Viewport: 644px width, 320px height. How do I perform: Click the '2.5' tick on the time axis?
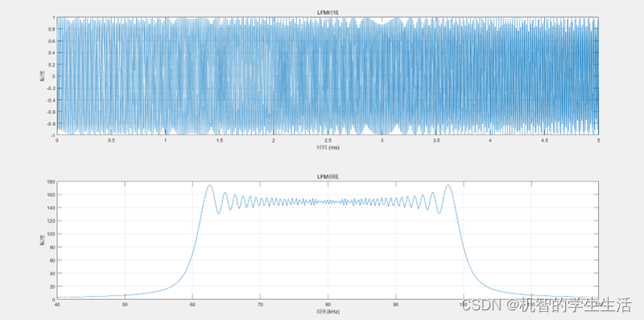[x=328, y=141]
